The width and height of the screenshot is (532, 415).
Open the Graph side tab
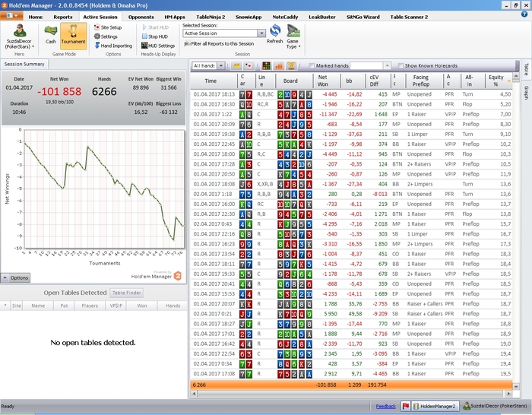tap(526, 93)
